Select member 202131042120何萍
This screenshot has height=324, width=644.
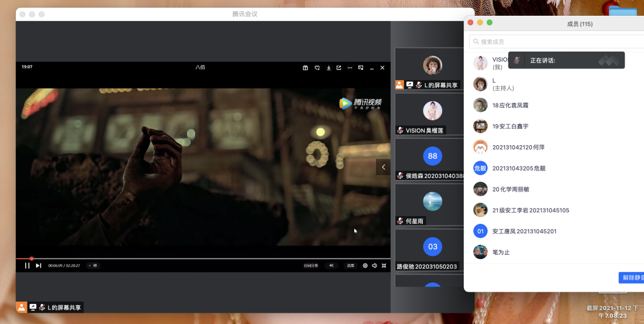[x=554, y=147]
